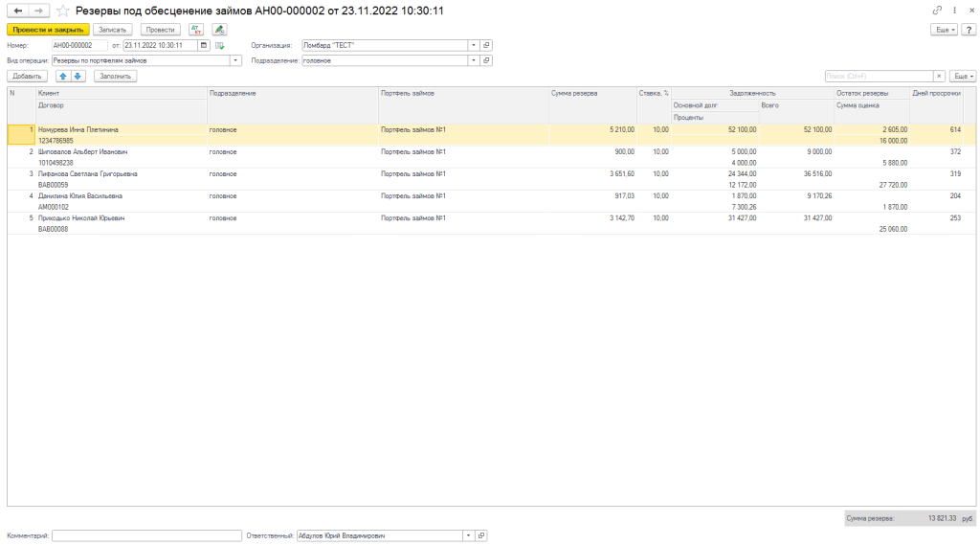Open the Еще menu above the table
The image size is (980, 545).
[x=962, y=76]
